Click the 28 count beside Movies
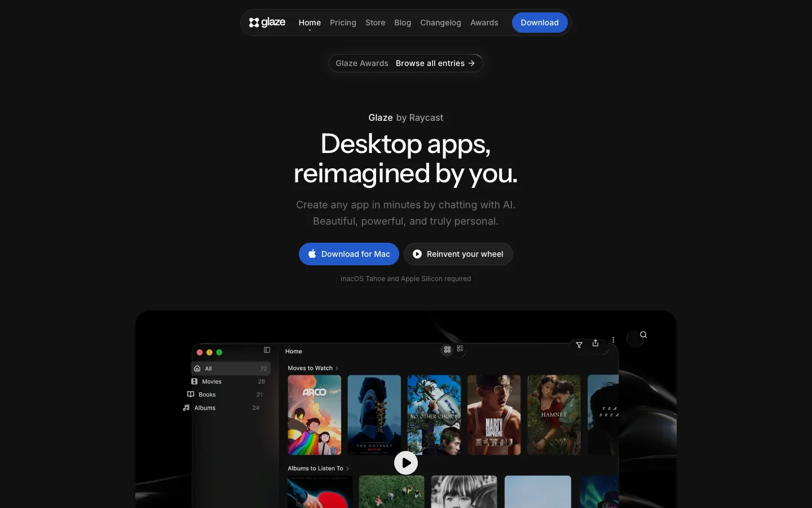The height and width of the screenshot is (508, 812). tap(261, 382)
